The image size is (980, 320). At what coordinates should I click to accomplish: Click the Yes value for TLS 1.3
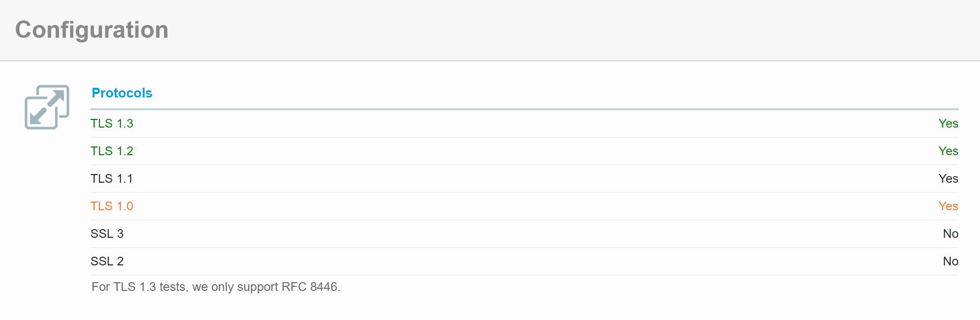(948, 124)
